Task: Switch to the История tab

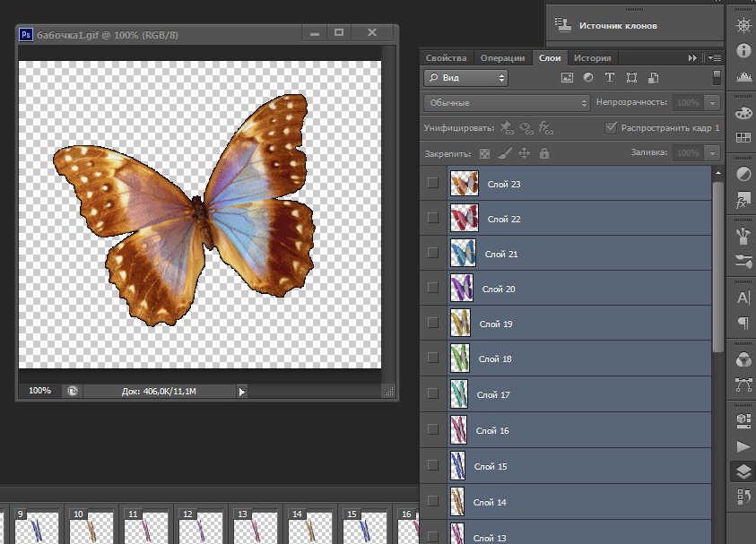Action: tap(592, 58)
